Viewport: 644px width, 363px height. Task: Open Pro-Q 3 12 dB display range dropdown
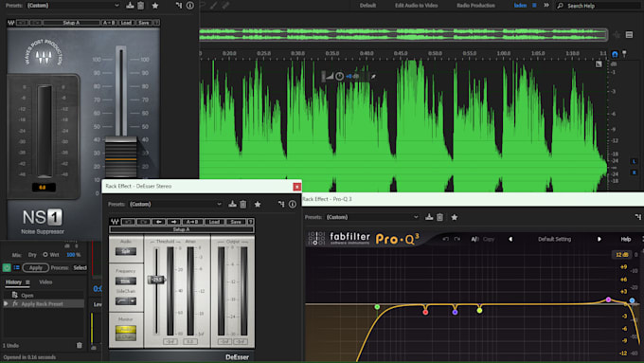(x=621, y=254)
